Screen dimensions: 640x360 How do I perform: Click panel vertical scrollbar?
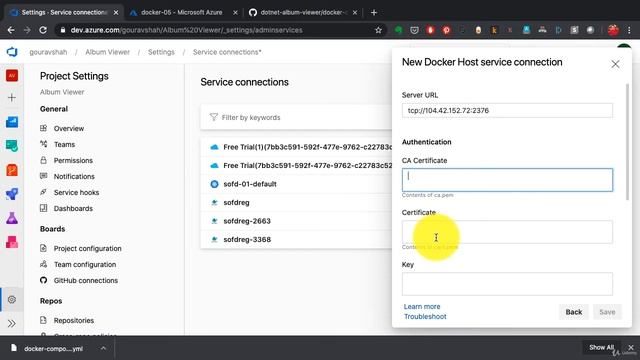pos(627,142)
